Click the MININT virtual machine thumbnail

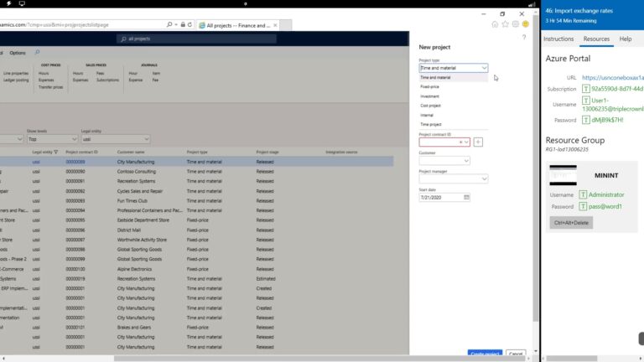point(563,175)
